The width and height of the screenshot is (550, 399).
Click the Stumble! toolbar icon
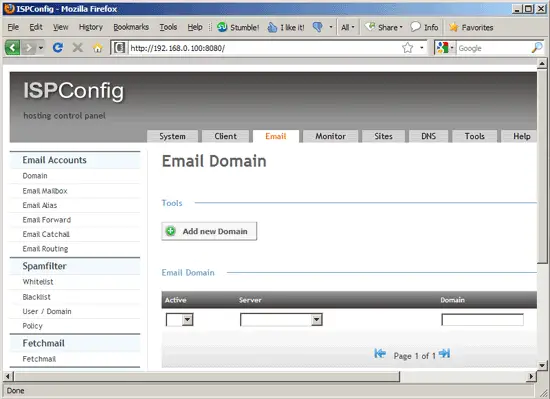click(238, 27)
